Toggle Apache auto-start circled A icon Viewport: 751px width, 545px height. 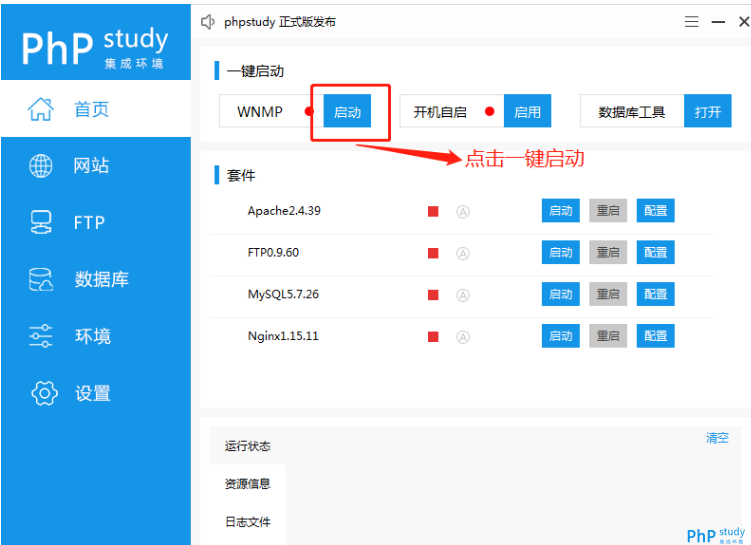coord(463,212)
